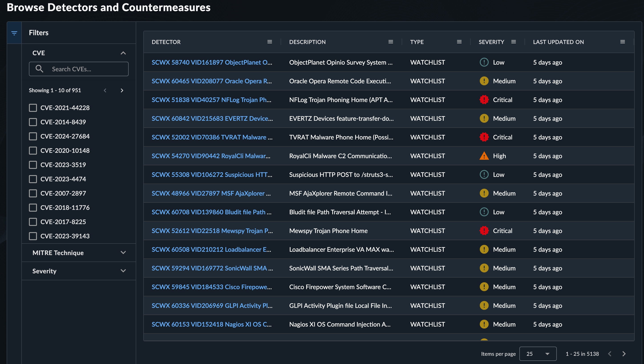Screen dimensions: 644x364
Task: Click the Critical severity icon for NFLog Trojan row
Action: (x=484, y=100)
